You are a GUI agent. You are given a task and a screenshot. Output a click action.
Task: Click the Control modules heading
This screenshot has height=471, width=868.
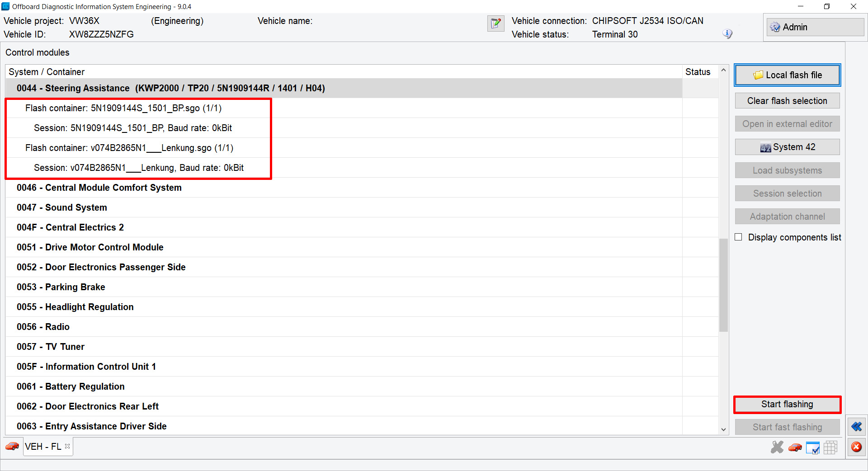click(x=38, y=52)
